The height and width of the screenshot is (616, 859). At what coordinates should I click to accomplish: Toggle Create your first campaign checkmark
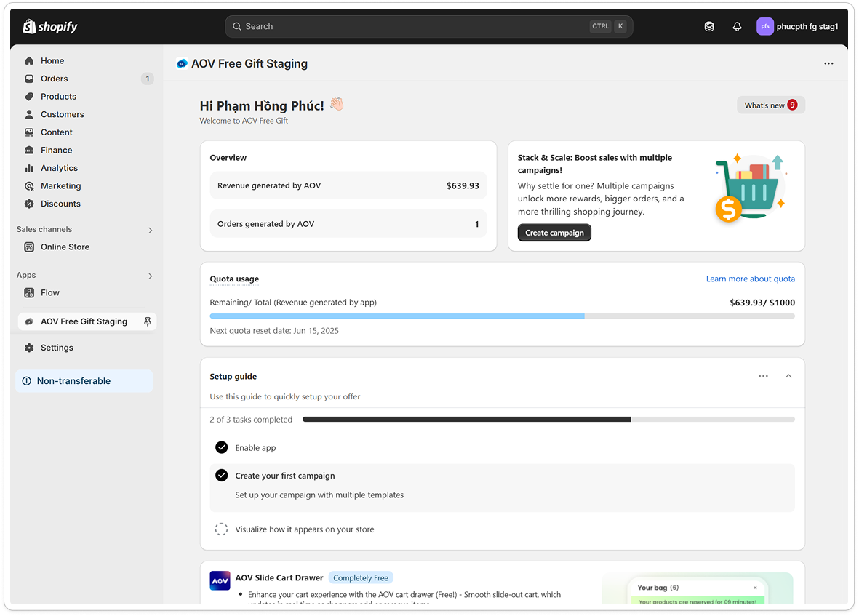221,476
